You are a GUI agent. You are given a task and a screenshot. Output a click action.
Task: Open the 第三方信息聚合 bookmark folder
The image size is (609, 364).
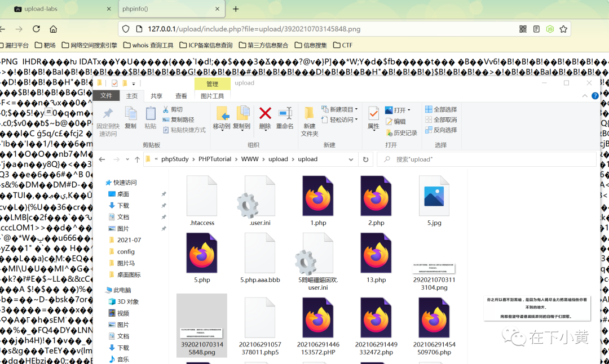(263, 46)
